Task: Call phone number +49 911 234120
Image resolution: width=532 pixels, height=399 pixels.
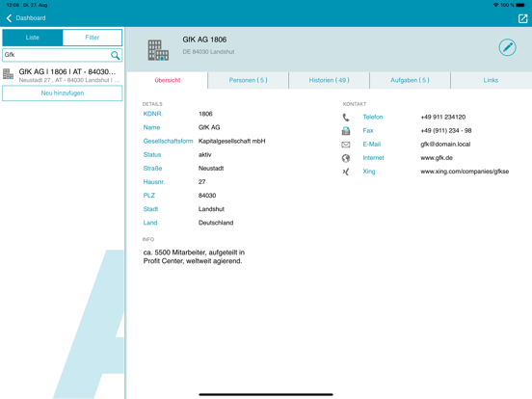Action: 443,117
